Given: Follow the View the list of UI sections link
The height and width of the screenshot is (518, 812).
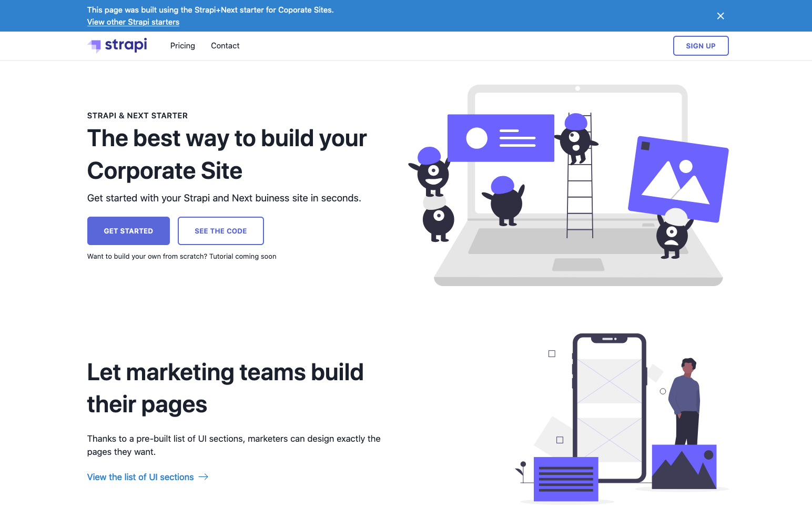Looking at the screenshot, I should coord(140,477).
